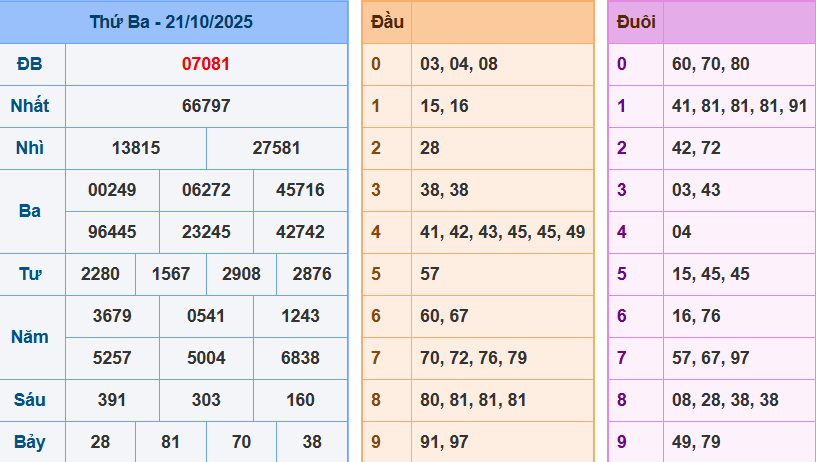Click the "Đầu" column header
Viewport: 816px width, 462px height.
pyautogui.click(x=387, y=22)
